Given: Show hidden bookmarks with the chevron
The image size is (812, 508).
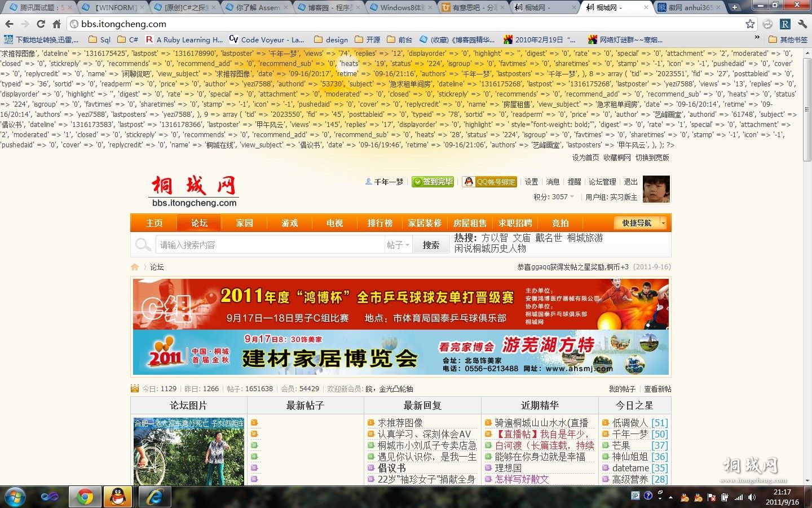Looking at the screenshot, I should (757, 38).
